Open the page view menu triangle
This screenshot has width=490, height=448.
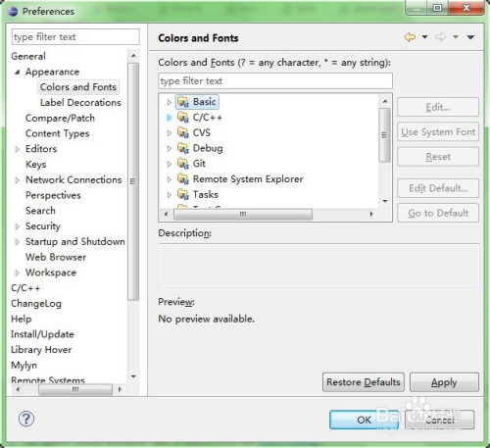coord(470,37)
